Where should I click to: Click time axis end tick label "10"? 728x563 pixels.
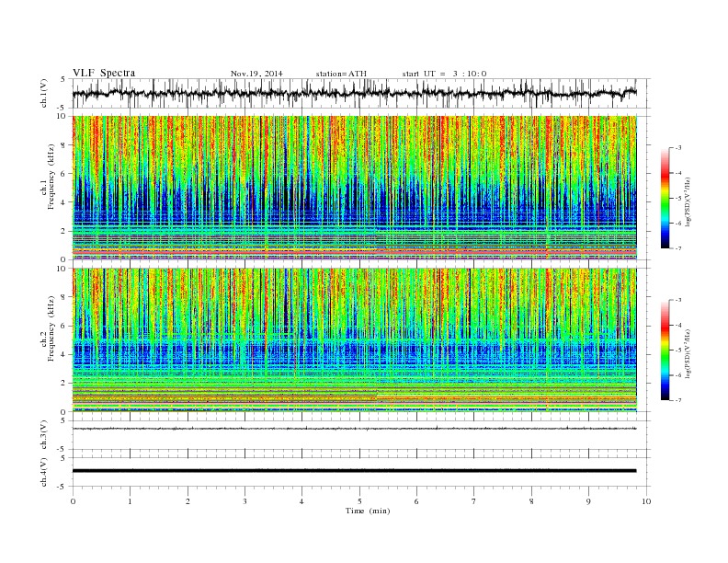[x=646, y=501]
